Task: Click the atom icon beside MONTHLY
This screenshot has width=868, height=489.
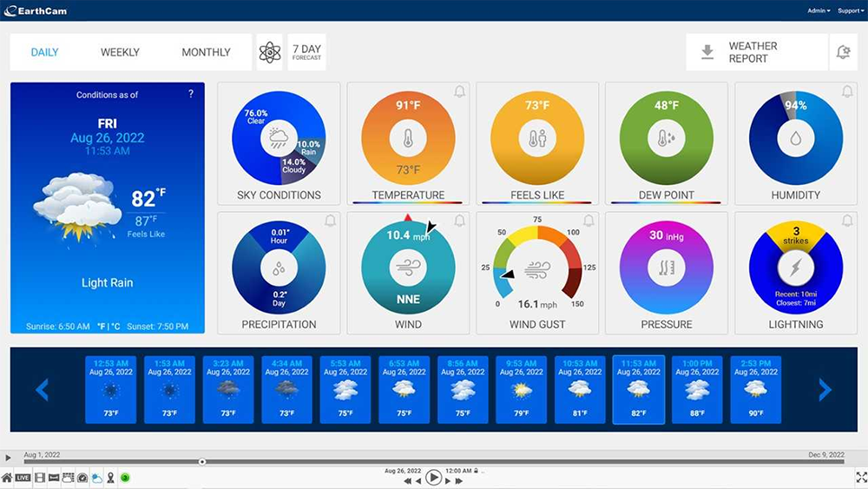Action: coord(270,52)
